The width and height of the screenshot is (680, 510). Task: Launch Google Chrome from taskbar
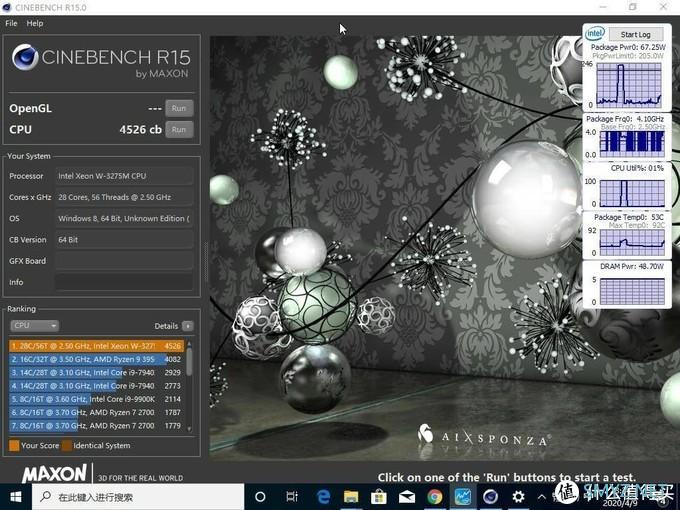(x=435, y=497)
